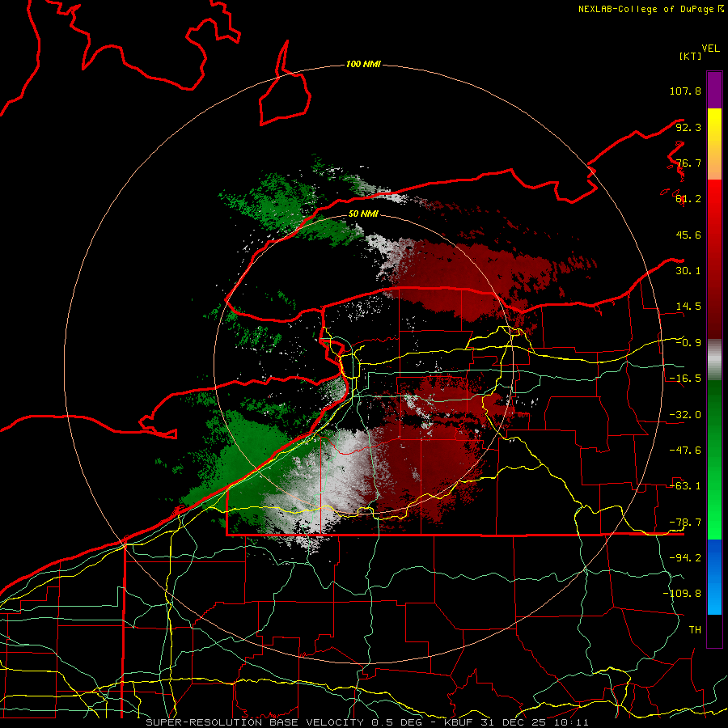728x728 pixels.
Task: Select the 45.6 velocity scale value
Action: [x=688, y=235]
